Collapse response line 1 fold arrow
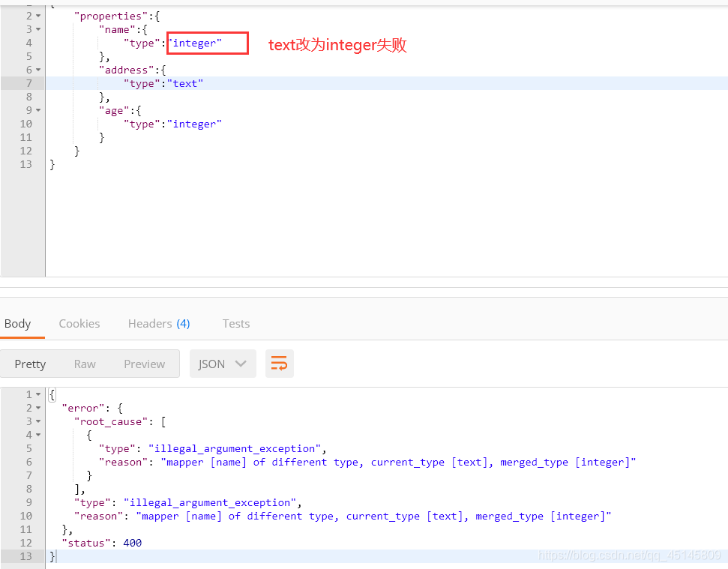The height and width of the screenshot is (569, 728). tap(38, 394)
